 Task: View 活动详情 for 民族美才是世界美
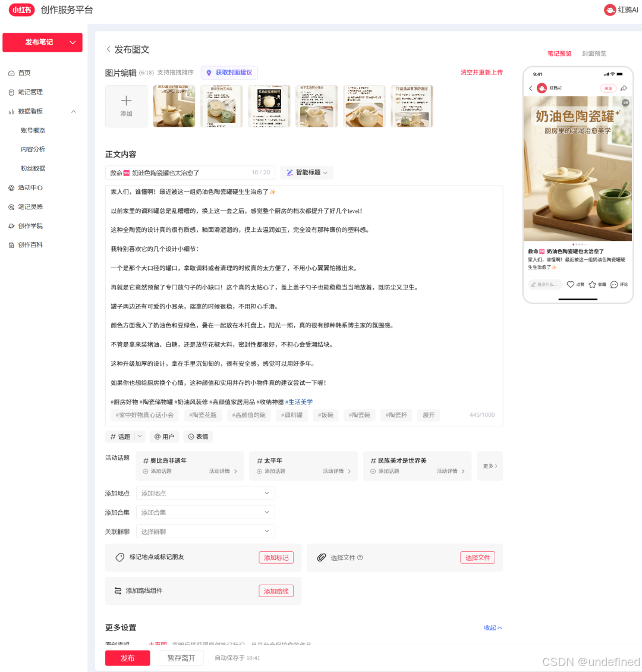tap(451, 472)
